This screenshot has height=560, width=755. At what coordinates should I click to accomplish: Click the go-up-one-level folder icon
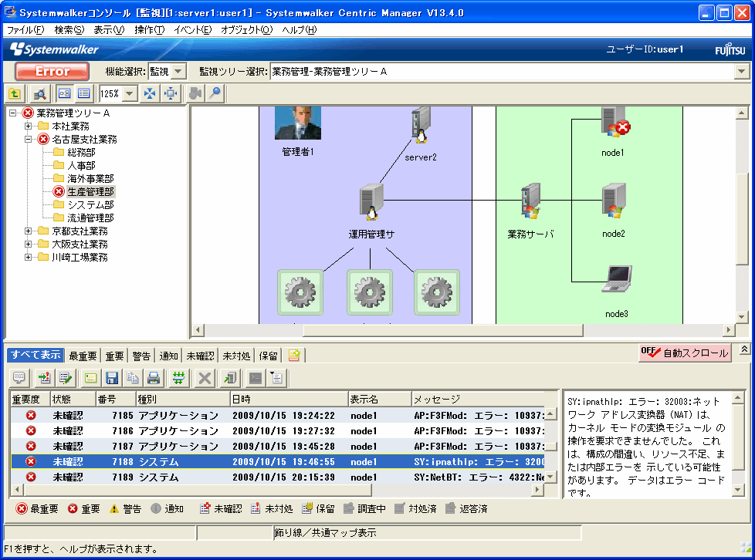(x=15, y=93)
